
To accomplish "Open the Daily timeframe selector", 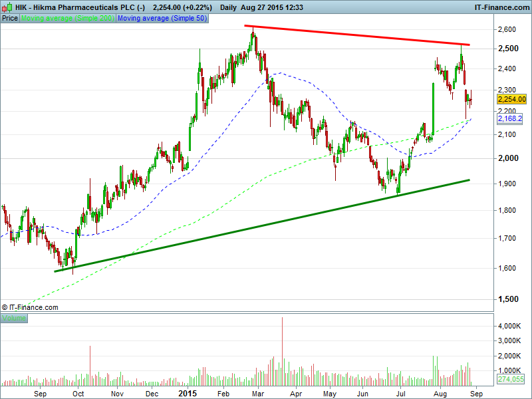I will (x=229, y=7).
